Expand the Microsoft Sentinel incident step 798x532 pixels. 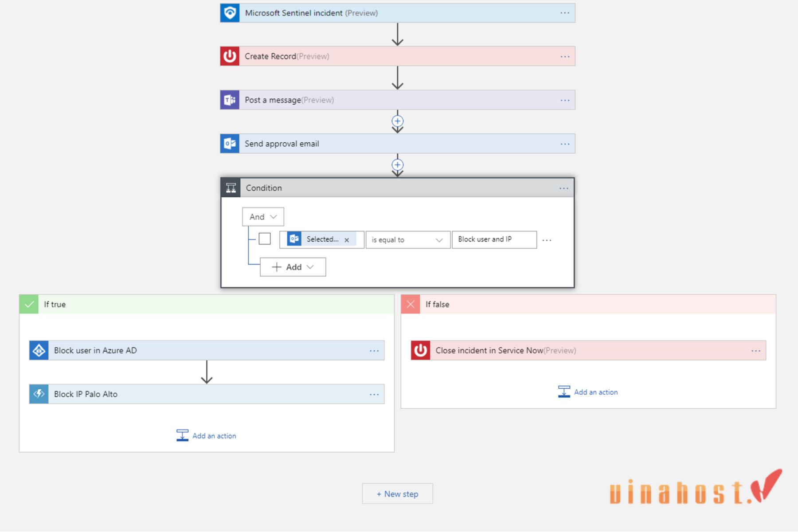[x=398, y=13]
